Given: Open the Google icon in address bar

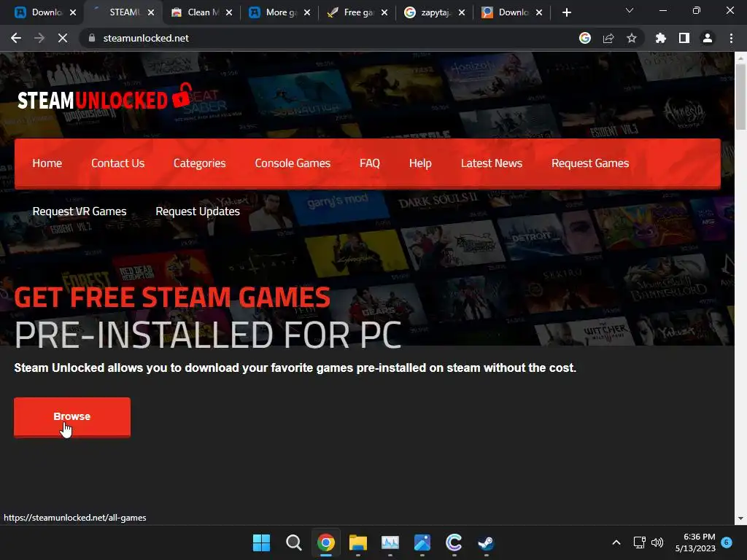Looking at the screenshot, I should (x=585, y=38).
